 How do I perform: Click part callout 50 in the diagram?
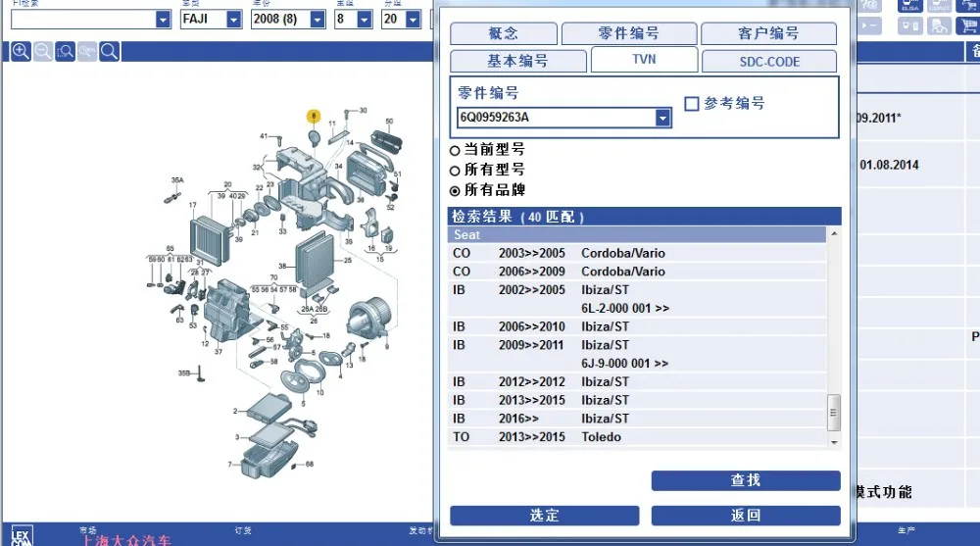point(389,122)
